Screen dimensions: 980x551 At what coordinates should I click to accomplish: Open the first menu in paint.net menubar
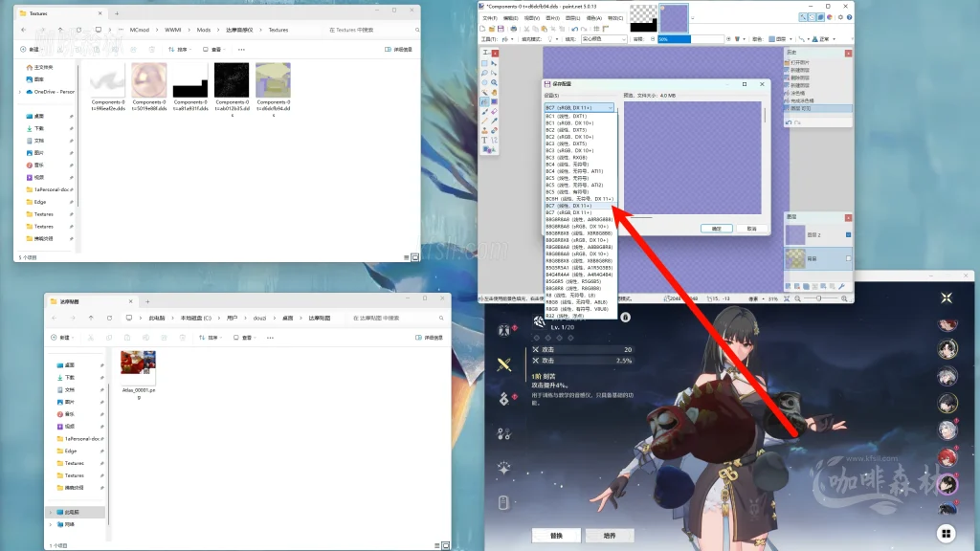click(x=489, y=17)
